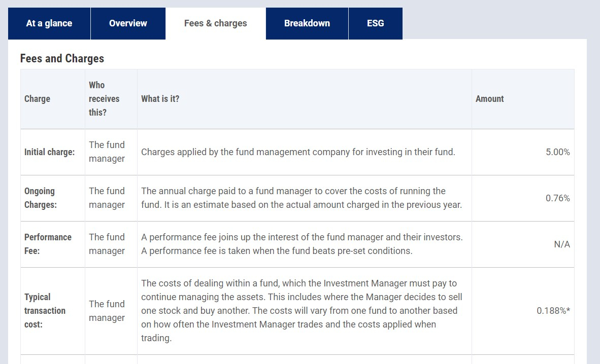This screenshot has width=600, height=364.
Task: Click the 0.188%* transaction cost amount
Action: click(x=553, y=310)
